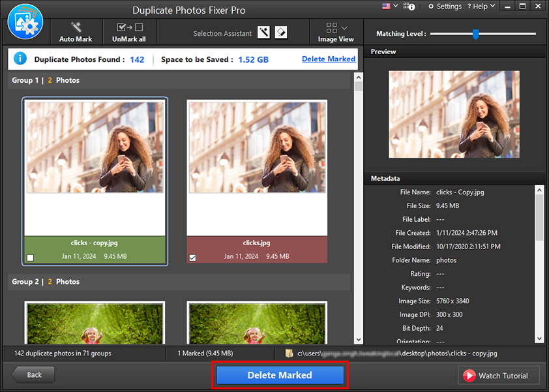Click the File Created date value
This screenshot has height=392, width=549.
466,233
